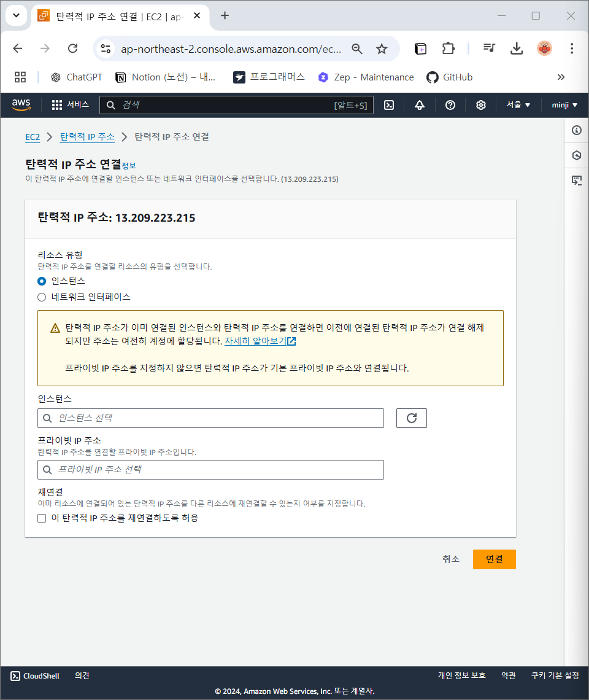Viewport: 589px width, 700px height.
Task: Open the info panel icon on right sidebar
Action: 577,130
